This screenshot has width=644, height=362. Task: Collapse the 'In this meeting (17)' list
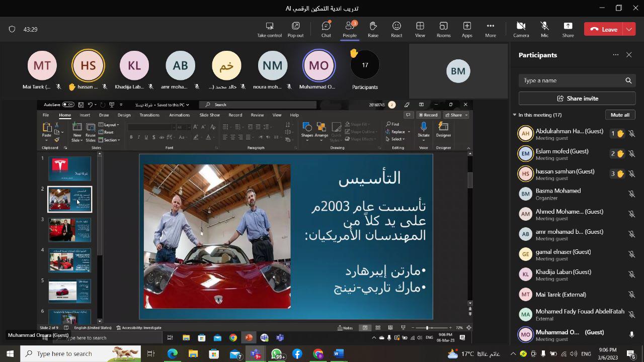point(515,115)
